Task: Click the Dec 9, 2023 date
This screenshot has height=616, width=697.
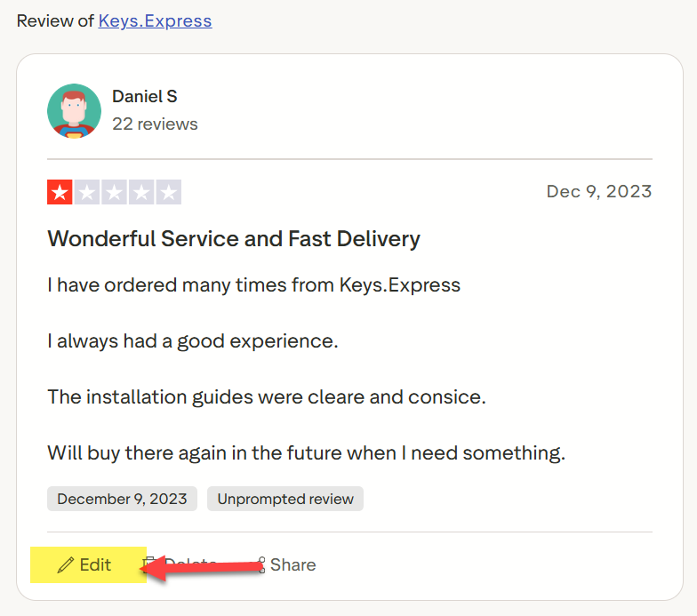Action: 599,192
